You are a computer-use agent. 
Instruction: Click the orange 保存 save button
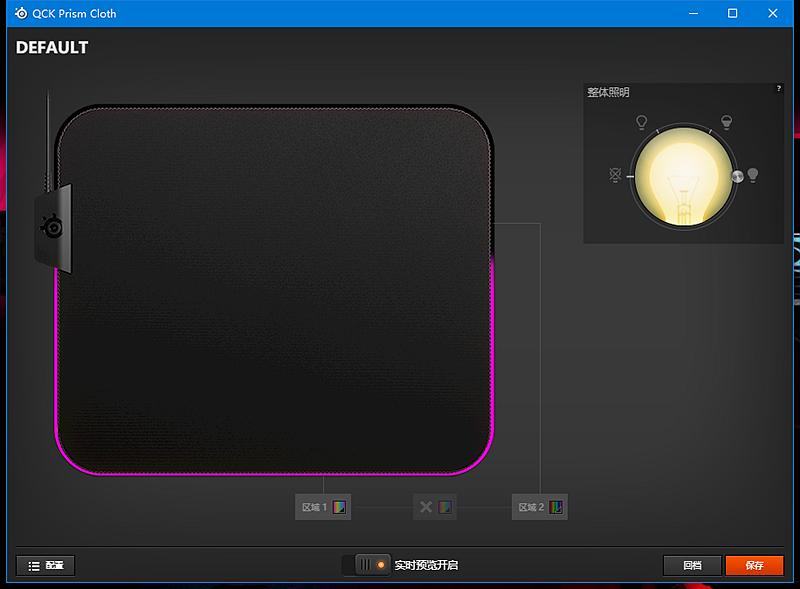pos(754,566)
